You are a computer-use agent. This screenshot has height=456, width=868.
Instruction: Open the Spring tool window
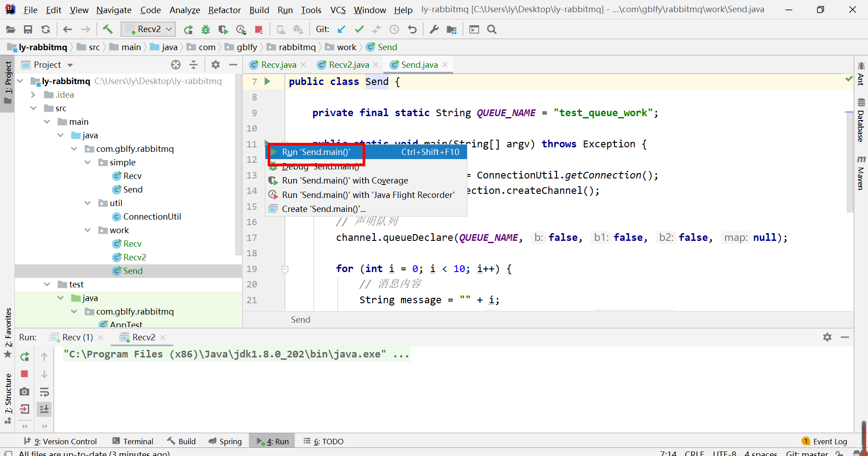(x=225, y=442)
